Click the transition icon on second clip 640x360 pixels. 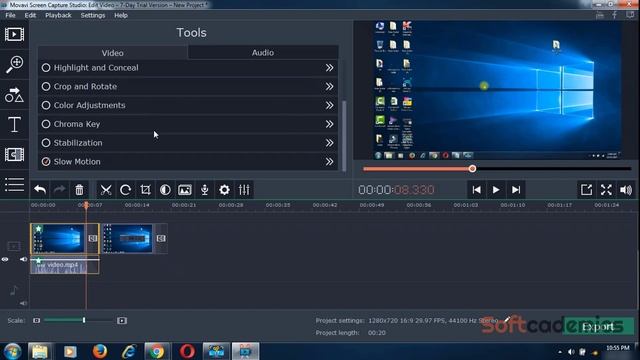161,238
